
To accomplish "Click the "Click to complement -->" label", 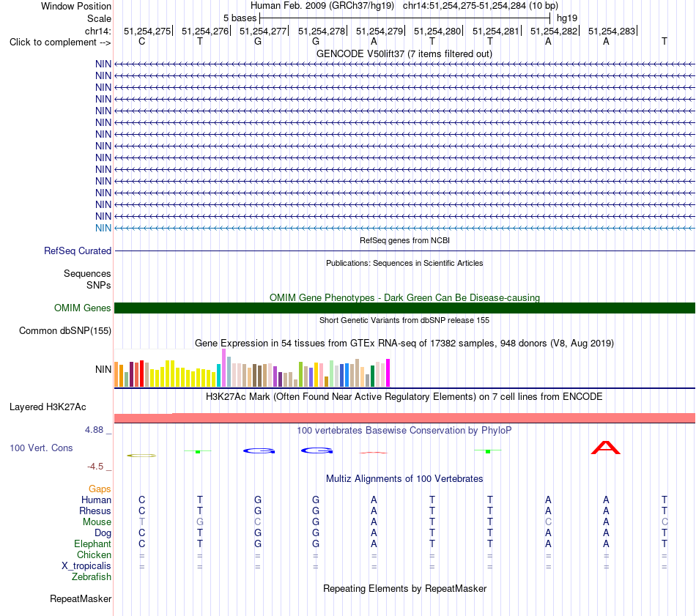I will [60, 42].
